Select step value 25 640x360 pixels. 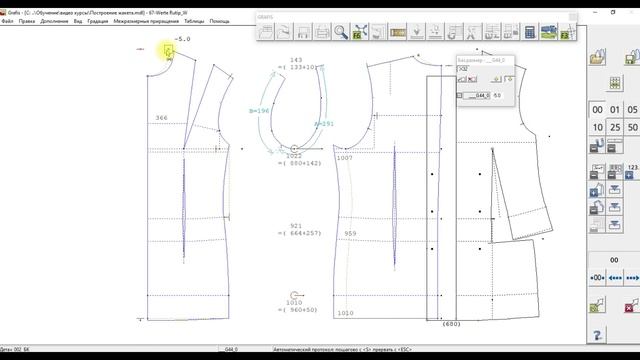tap(615, 127)
